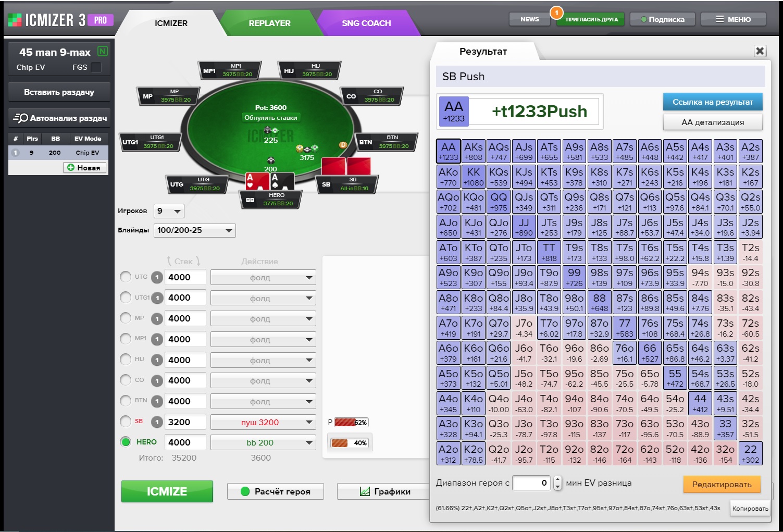Screen dimensions: 783x532
Task: Open the NEWS button
Action: (x=529, y=19)
